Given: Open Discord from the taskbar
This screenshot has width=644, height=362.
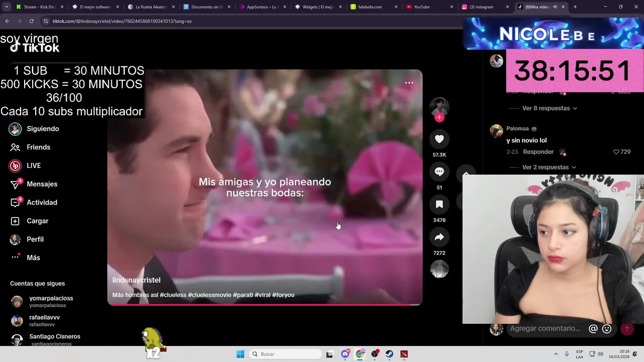Looking at the screenshot, I should click(x=345, y=354).
